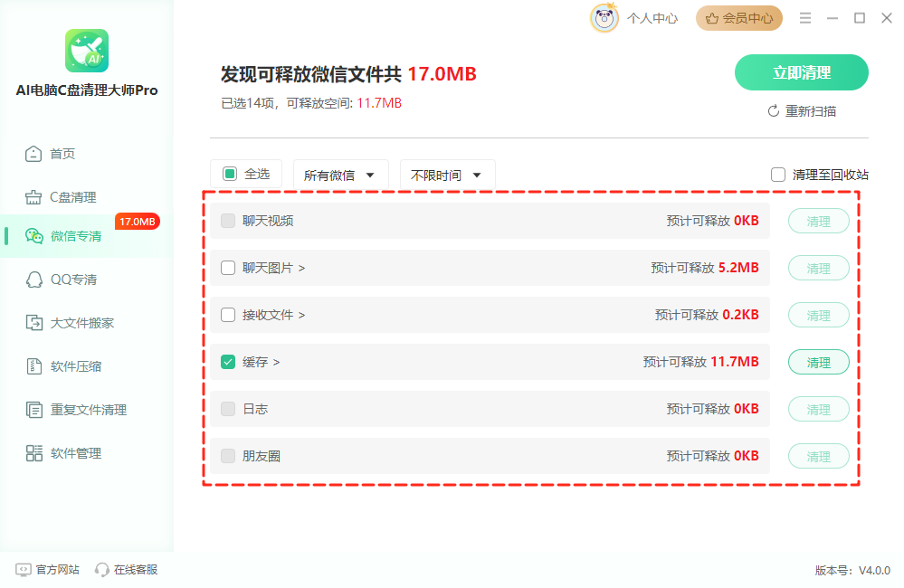Enable 清理至回收站 checkbox
The height and width of the screenshot is (588, 904).
tap(777, 175)
